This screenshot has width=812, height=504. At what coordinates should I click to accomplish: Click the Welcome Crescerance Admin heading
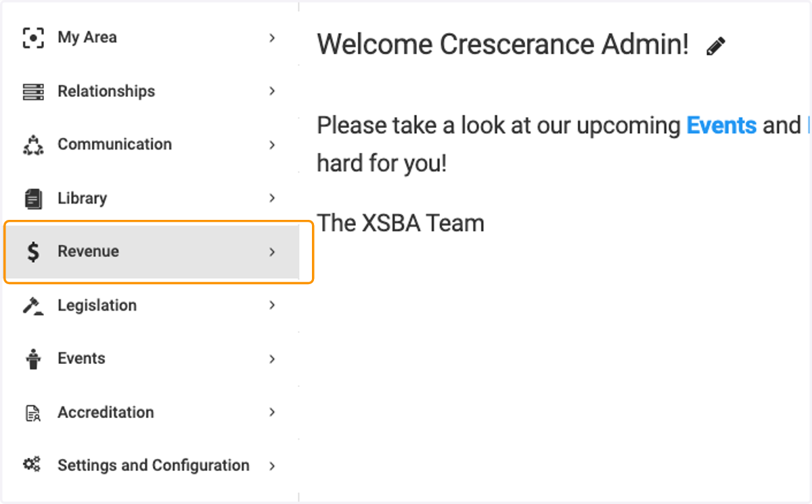tap(503, 45)
